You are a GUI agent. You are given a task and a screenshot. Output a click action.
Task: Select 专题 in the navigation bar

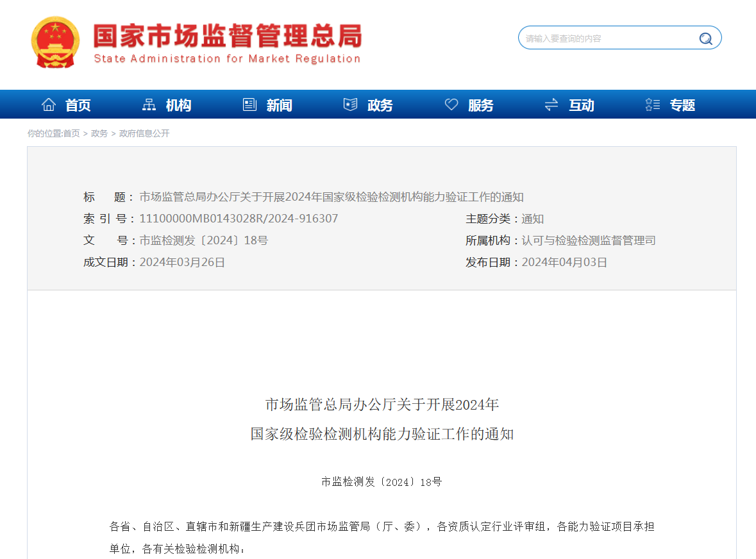(x=682, y=105)
